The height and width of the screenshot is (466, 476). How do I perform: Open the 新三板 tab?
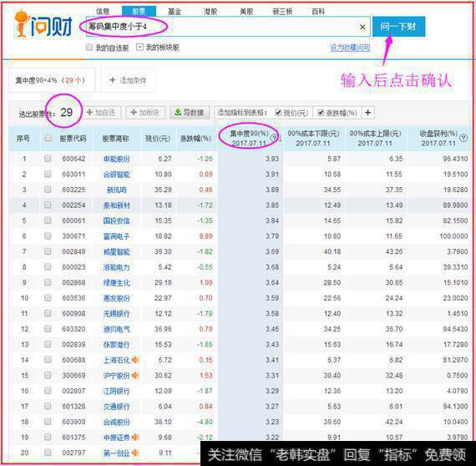[x=282, y=12]
